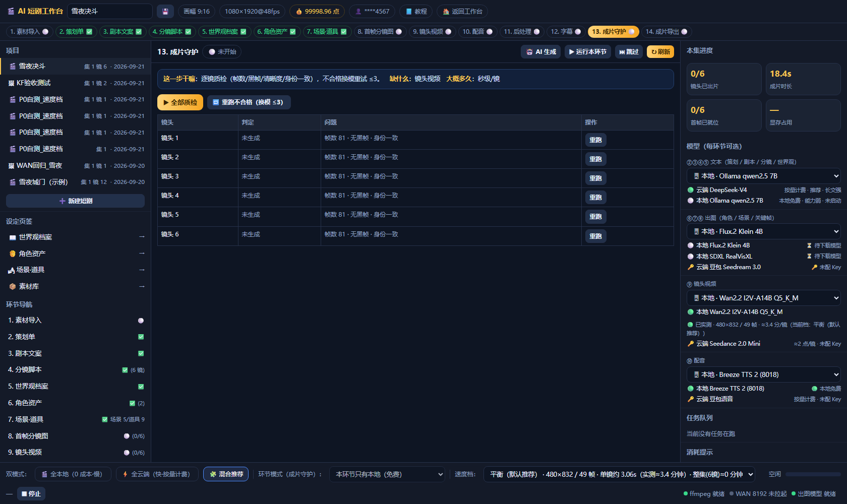Open the 素材库 box icon entry
The height and width of the screenshot is (504, 847).
(x=13, y=286)
